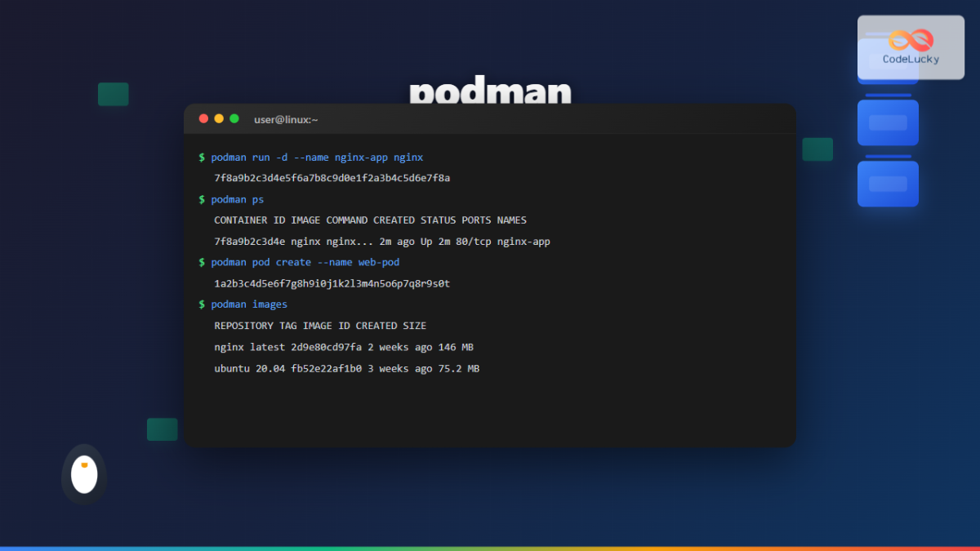The image size is (980, 551).
Task: Select the bottom blue container card icon
Action: (888, 183)
